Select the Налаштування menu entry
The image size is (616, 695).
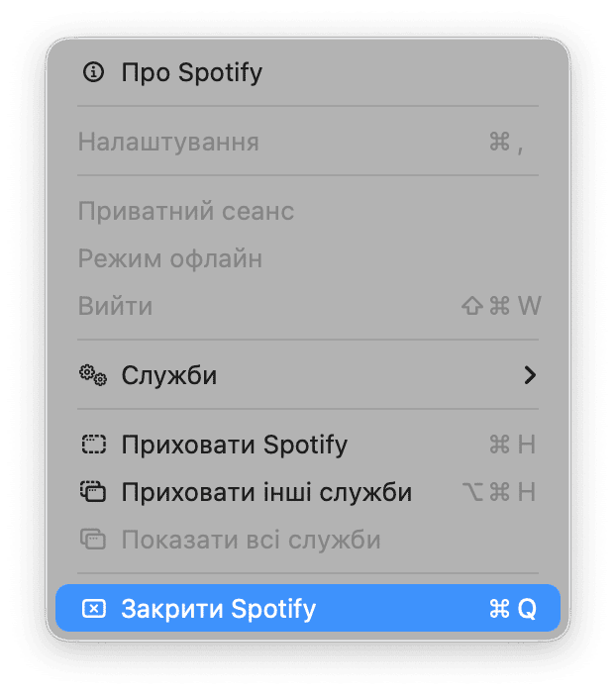(168, 142)
